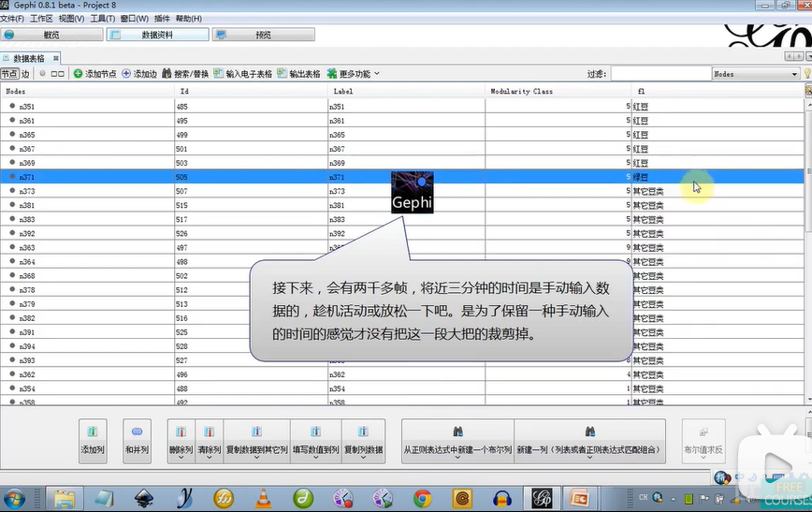Expand the arrow under 填写数值到列
Viewport: 812px width, 512px height.
pos(316,458)
